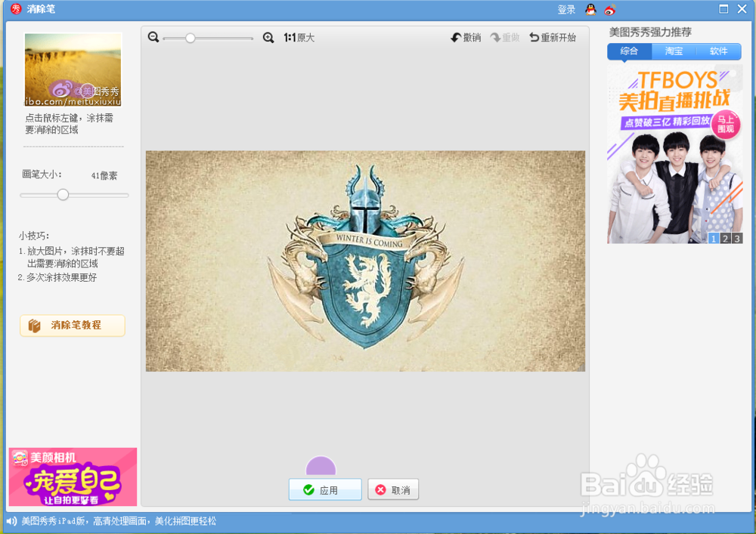This screenshot has height=534, width=756.
Task: Select the 综合 tab
Action: point(629,51)
